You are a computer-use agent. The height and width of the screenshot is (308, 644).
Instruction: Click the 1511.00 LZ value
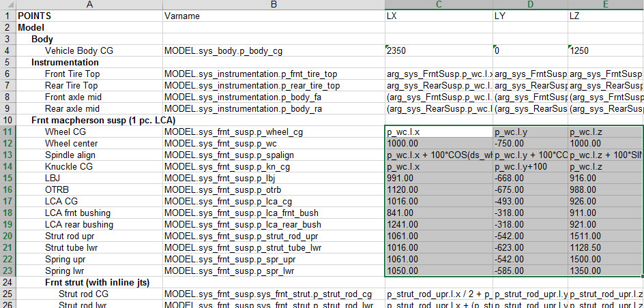click(606, 236)
